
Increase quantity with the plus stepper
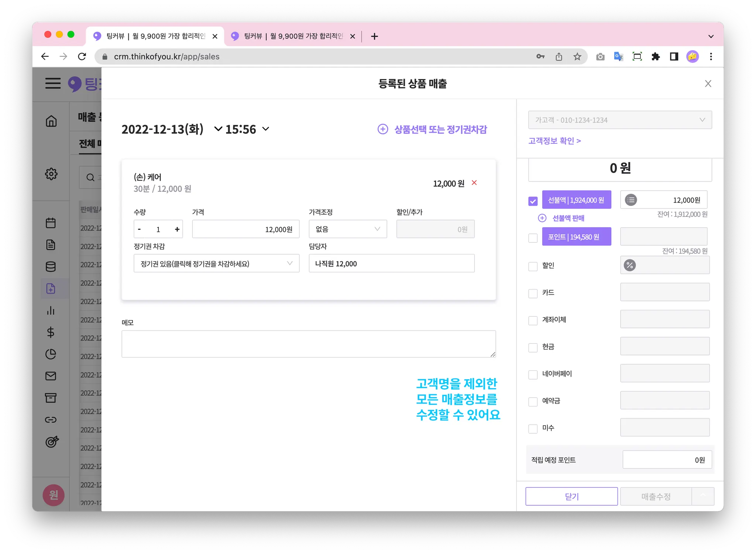(x=177, y=229)
